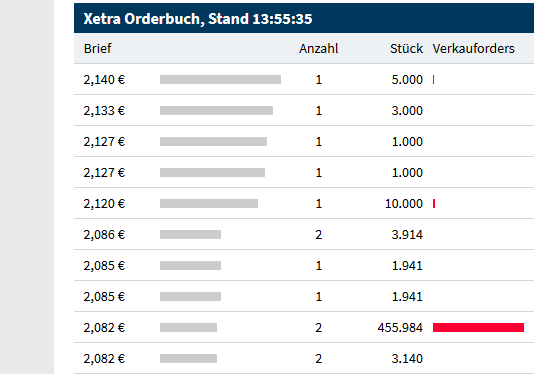Select the Brief column header
This screenshot has width=542, height=374.
pos(97,48)
